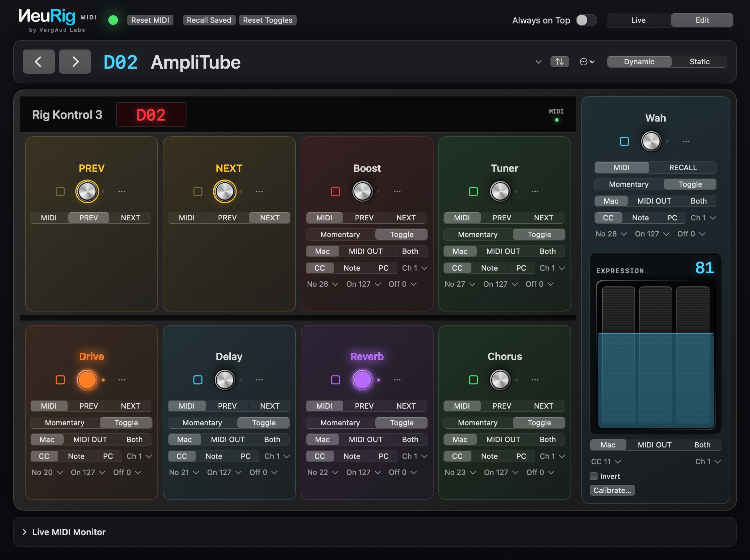Toggle the green Tuner color square
The image size is (750, 560).
coord(473,192)
